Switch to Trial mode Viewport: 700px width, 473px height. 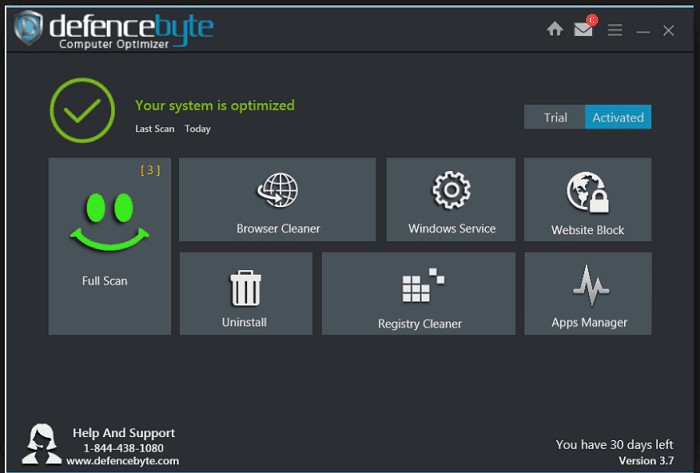554,117
